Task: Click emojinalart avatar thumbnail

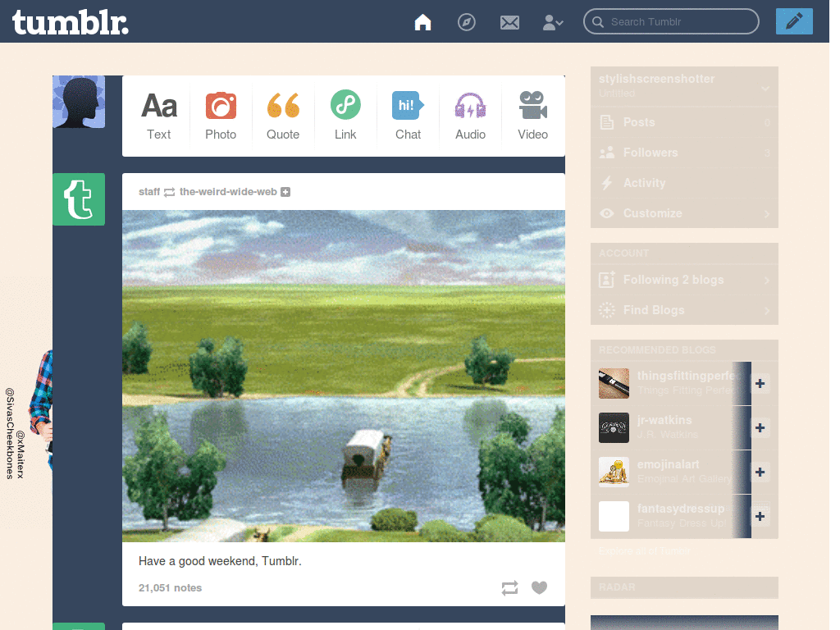Action: coord(614,472)
